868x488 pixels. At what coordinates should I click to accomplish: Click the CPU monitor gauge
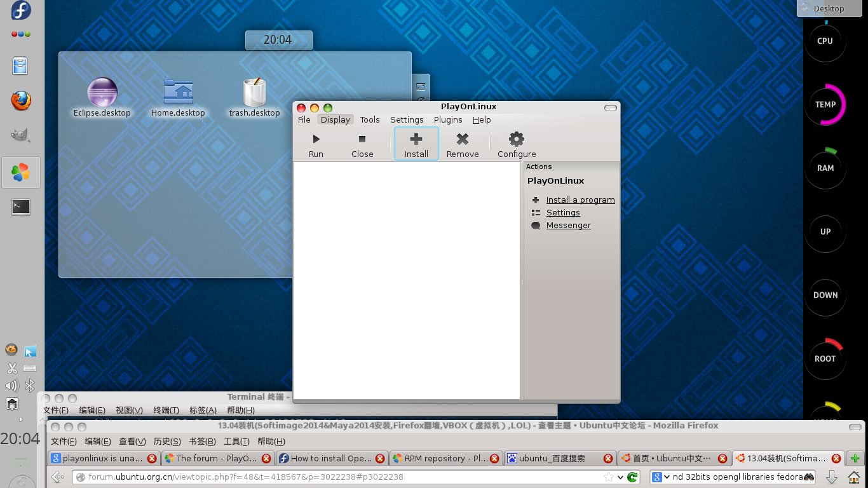click(x=825, y=41)
